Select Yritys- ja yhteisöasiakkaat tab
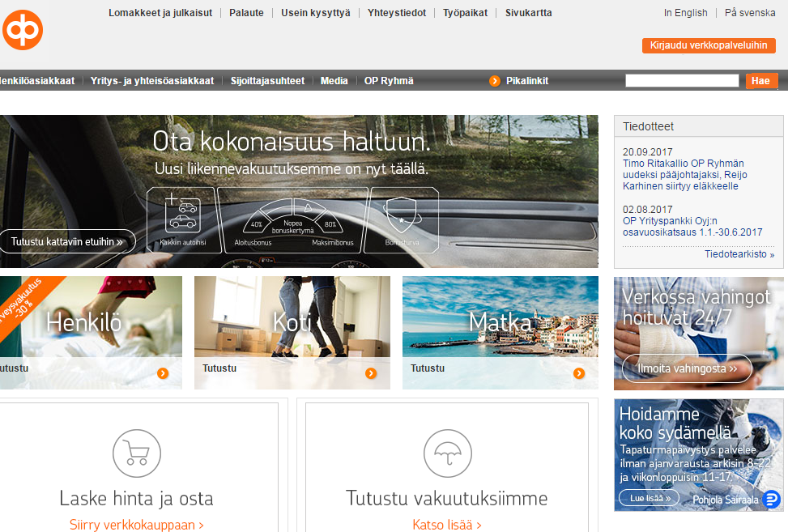Screen dimensions: 788x532 pos(151,81)
